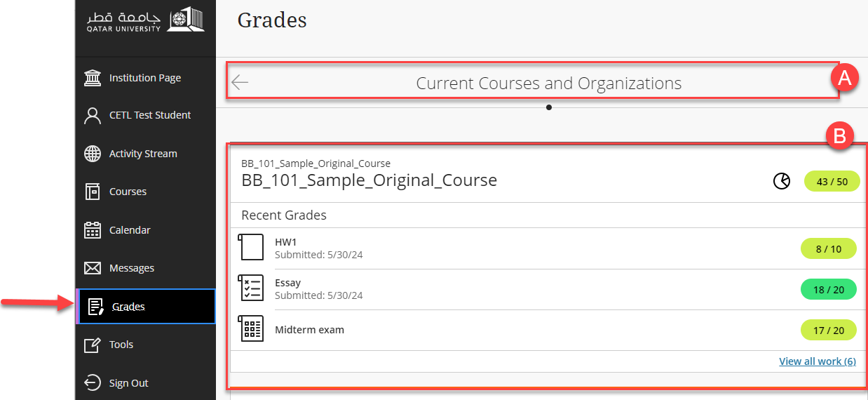
Task: Click the Institution Page building icon
Action: [92, 78]
